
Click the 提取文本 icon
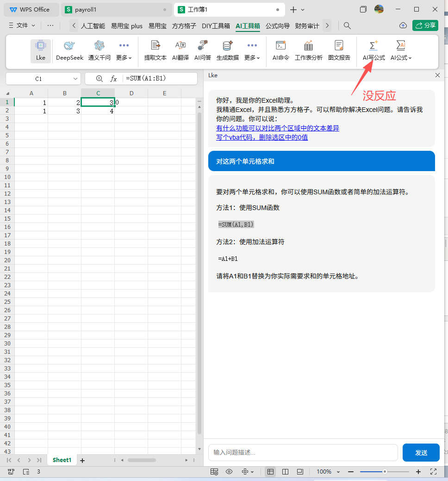pyautogui.click(x=156, y=46)
